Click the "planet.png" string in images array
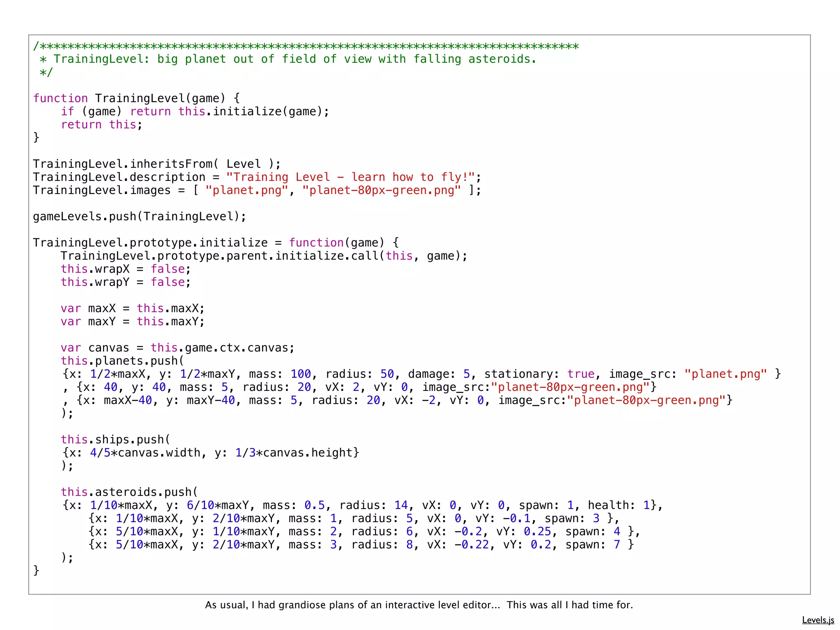Image resolution: width=840 pixels, height=630 pixels. pyautogui.click(x=247, y=190)
